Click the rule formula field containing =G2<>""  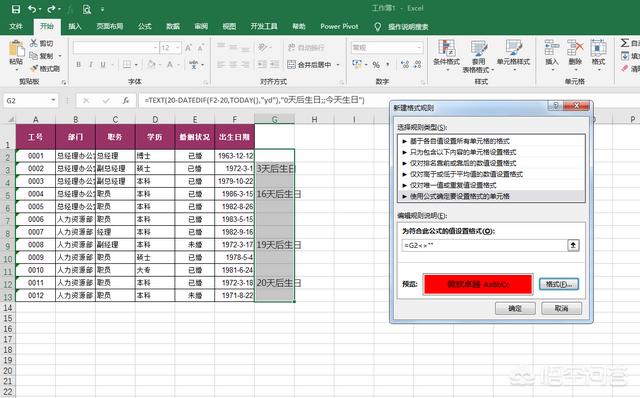(484, 245)
